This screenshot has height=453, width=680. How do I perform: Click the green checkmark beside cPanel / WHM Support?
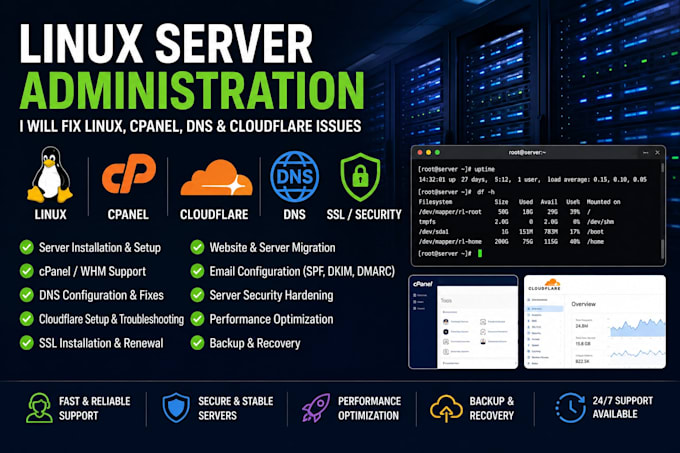pyautogui.click(x=26, y=271)
